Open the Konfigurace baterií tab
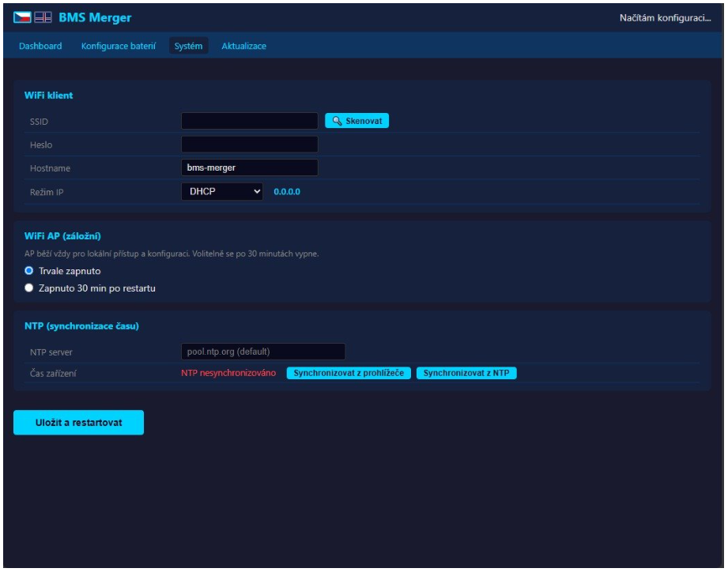The height and width of the screenshot is (572, 728). [x=119, y=46]
